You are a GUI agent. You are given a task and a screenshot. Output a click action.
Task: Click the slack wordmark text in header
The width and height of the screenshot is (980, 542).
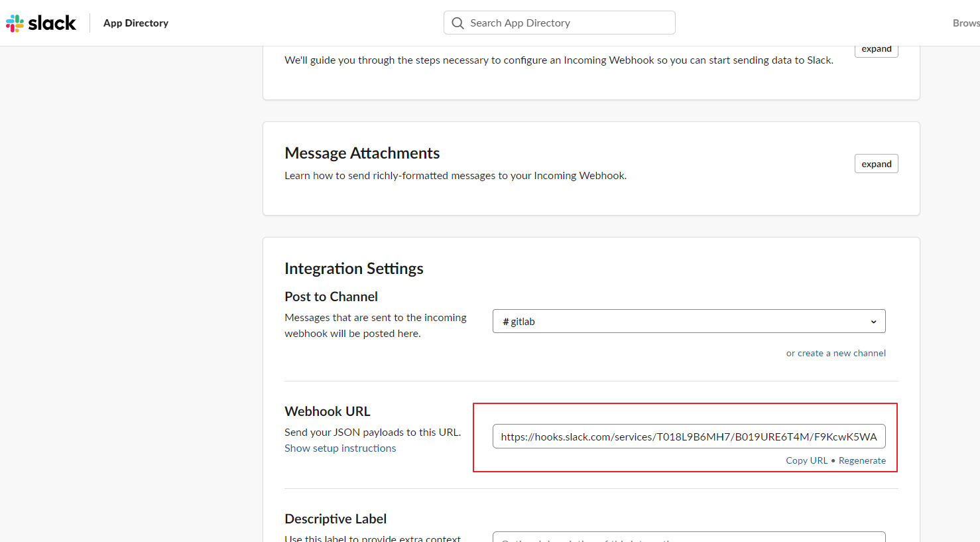[52, 23]
